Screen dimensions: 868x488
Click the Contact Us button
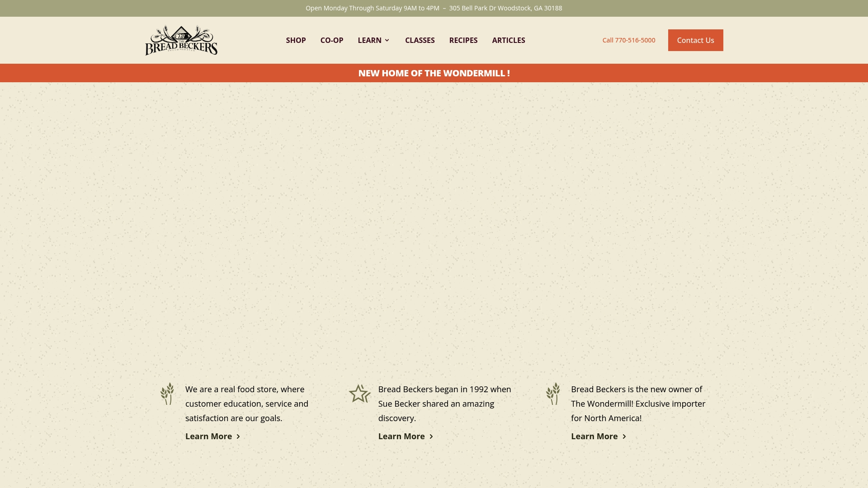click(x=696, y=40)
